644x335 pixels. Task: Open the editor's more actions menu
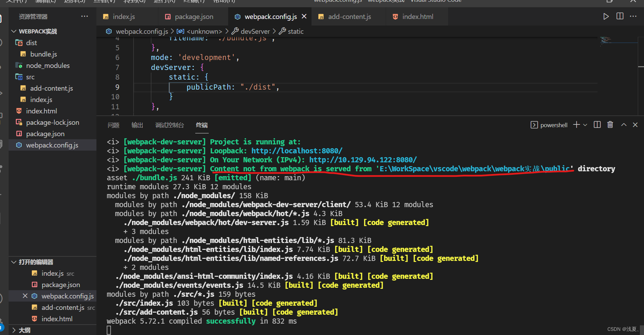(x=633, y=17)
